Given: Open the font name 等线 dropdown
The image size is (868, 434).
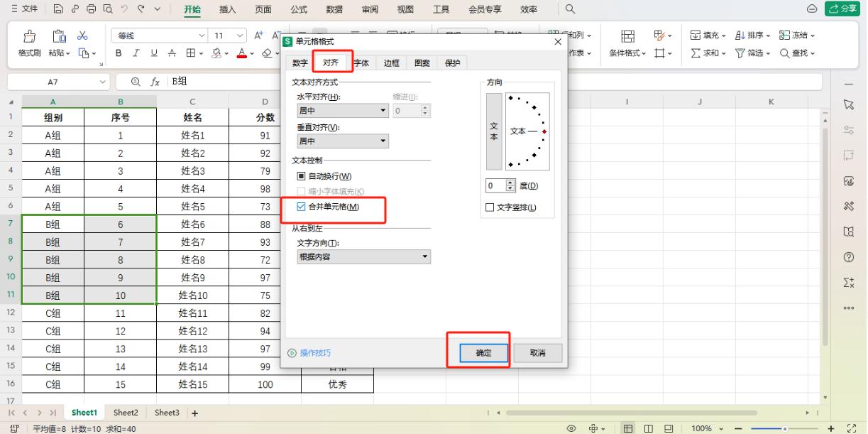Looking at the screenshot, I should pos(203,36).
